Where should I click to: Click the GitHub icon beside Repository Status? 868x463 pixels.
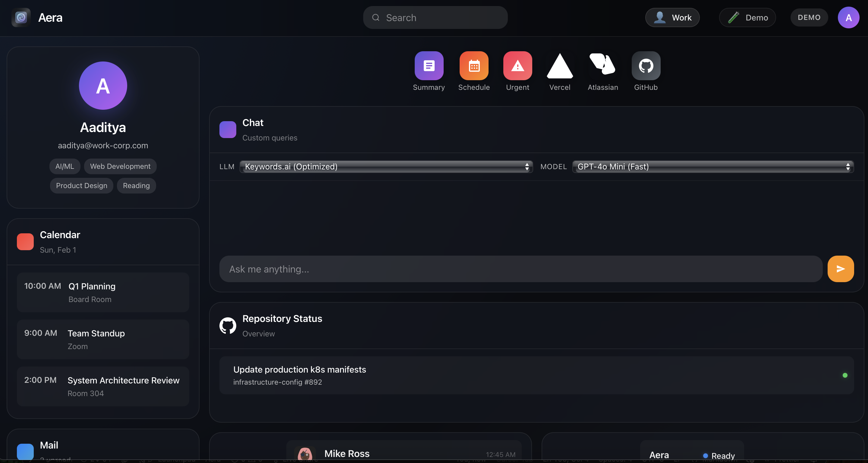point(228,326)
